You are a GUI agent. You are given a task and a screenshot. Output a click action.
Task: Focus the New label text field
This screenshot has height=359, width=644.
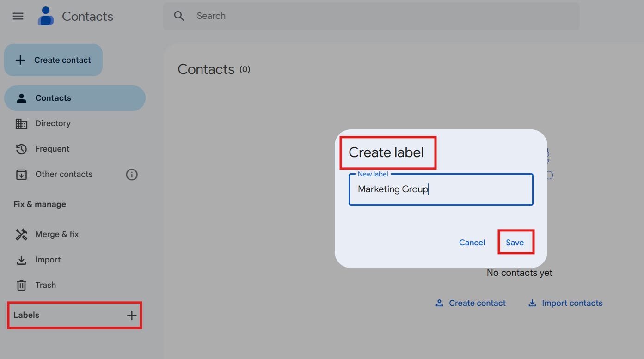(441, 189)
